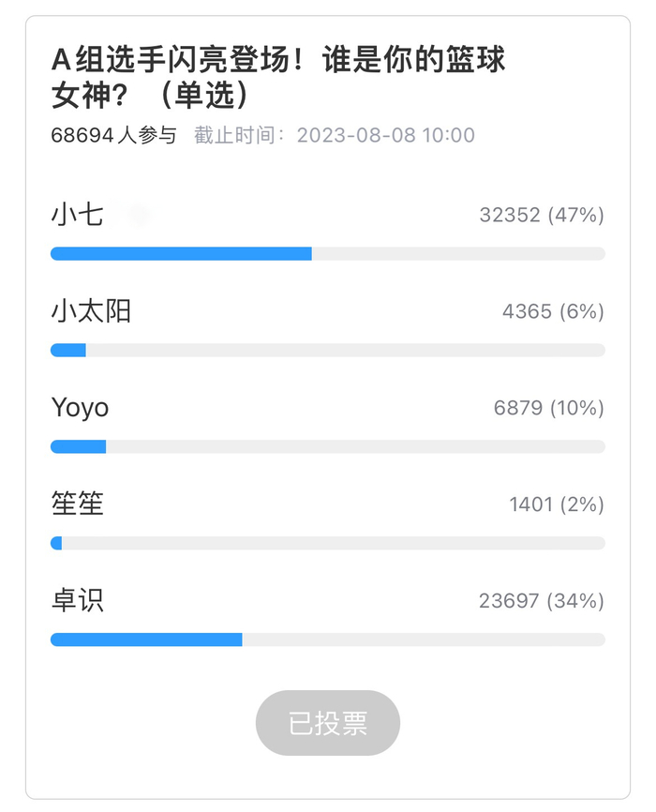Viewport: 656px width, 812px height.
Task: Click the 1401 (2%) vote count
Action: 556,504
